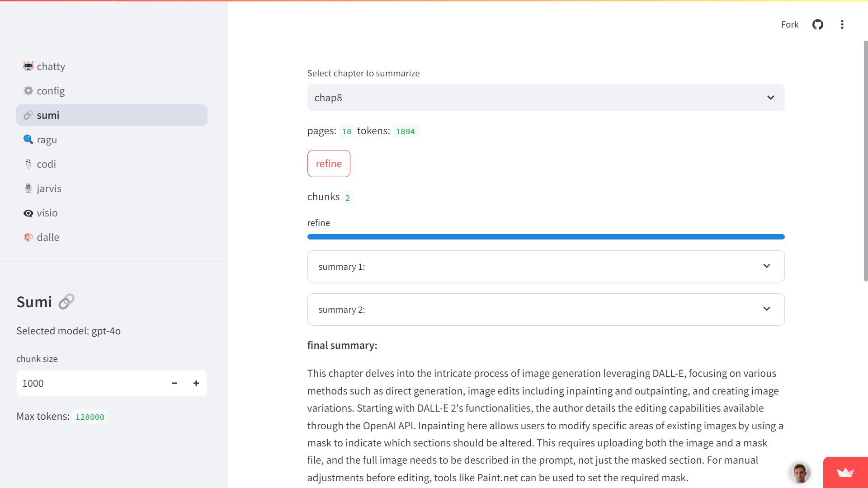Image resolution: width=868 pixels, height=488 pixels.
Task: Click the Selected model: gpt-4o text
Action: tap(69, 331)
